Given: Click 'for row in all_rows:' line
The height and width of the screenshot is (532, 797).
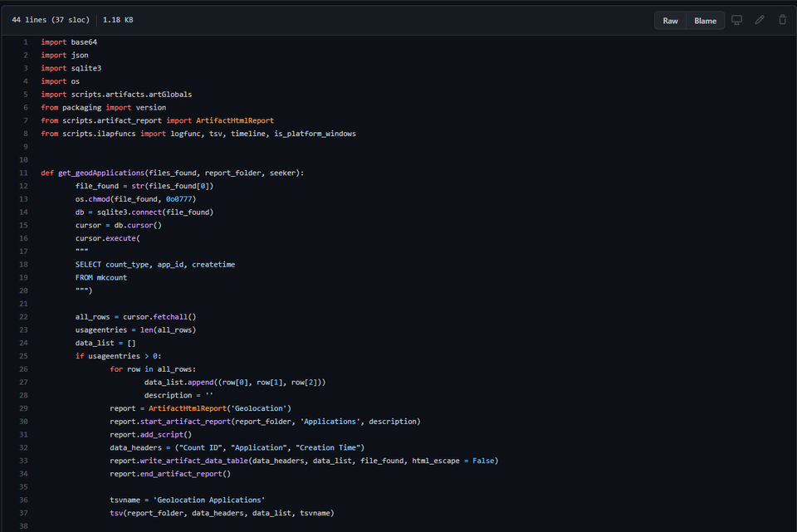Looking at the screenshot, I should pyautogui.click(x=153, y=369).
